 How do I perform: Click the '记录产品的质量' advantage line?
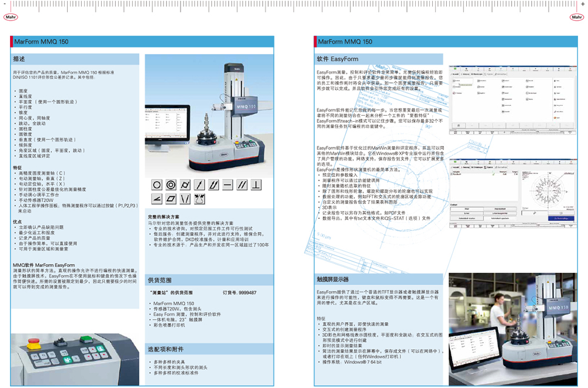click(35, 238)
